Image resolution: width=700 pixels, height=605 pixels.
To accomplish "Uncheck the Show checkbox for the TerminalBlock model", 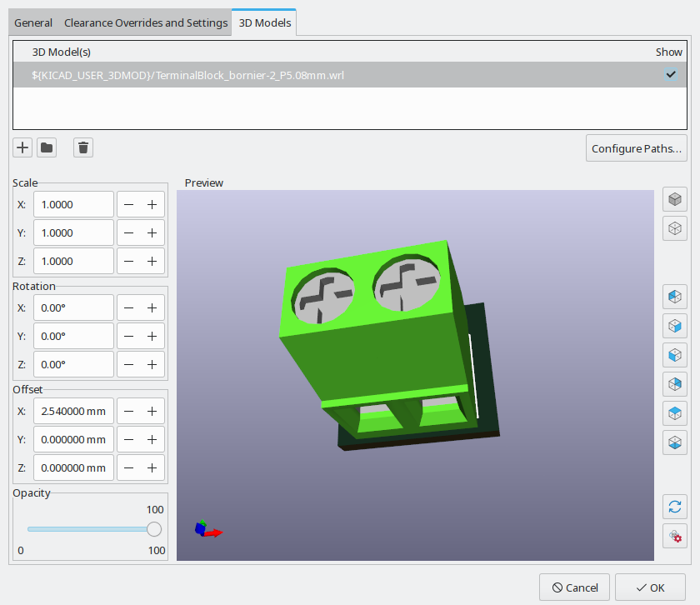I will tap(671, 74).
